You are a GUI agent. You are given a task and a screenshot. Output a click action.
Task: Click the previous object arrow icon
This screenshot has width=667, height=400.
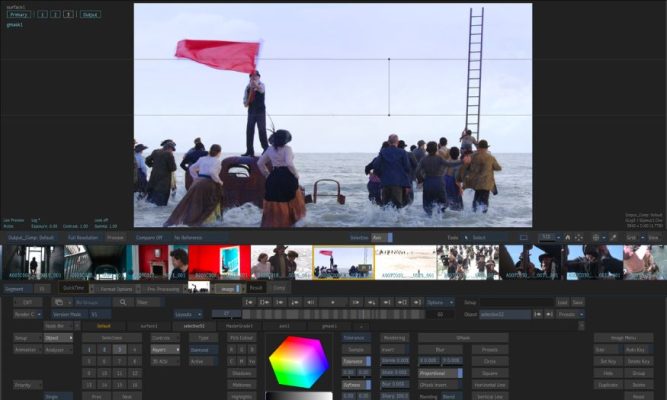point(537,313)
